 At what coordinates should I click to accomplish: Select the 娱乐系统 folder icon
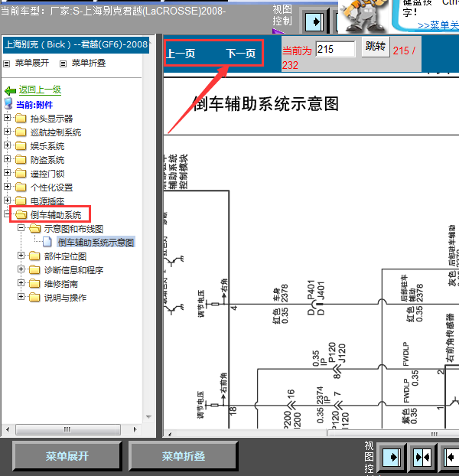[x=21, y=145]
